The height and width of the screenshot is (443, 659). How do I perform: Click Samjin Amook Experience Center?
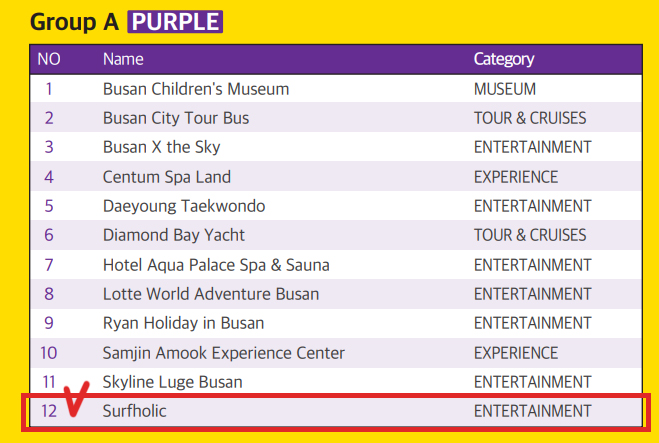click(224, 353)
